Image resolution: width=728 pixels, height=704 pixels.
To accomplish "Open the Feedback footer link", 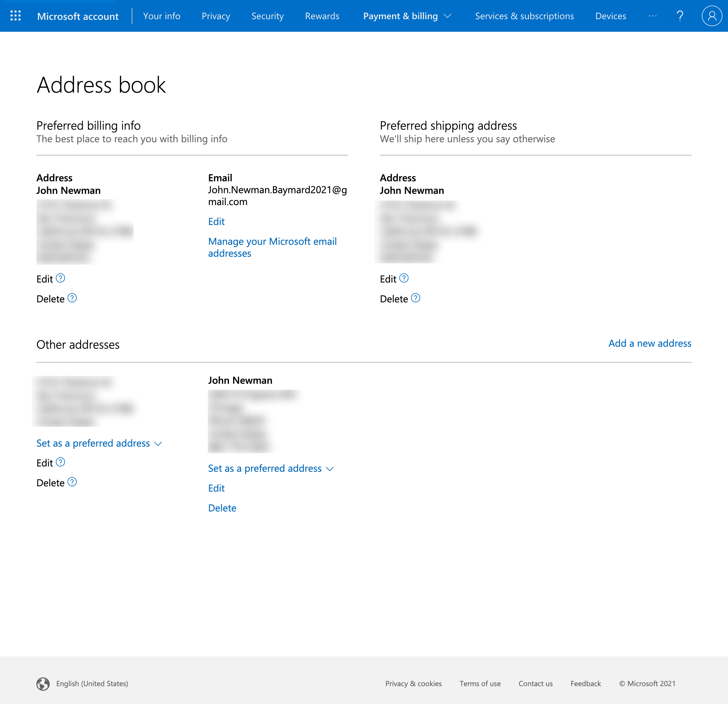I will (585, 683).
